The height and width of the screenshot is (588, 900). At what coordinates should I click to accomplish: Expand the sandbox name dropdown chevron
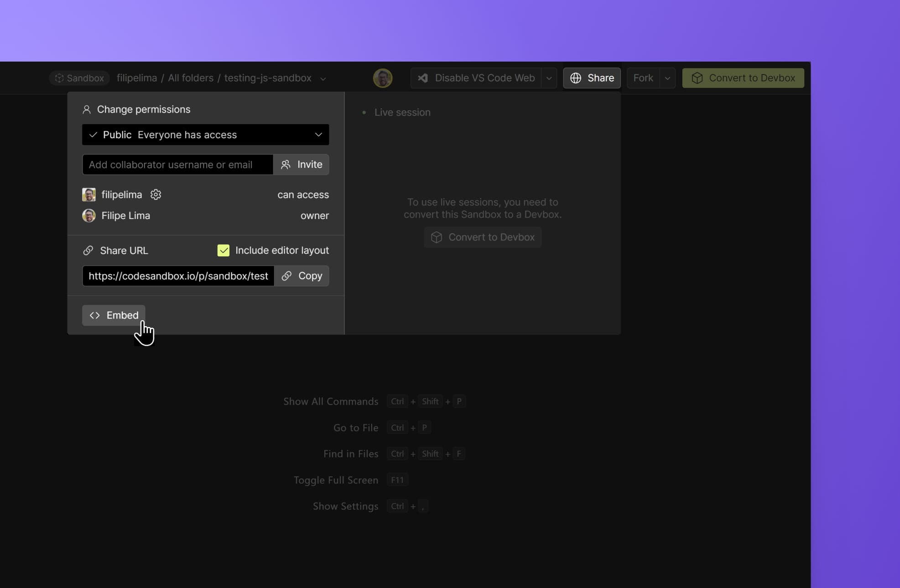[x=323, y=78]
